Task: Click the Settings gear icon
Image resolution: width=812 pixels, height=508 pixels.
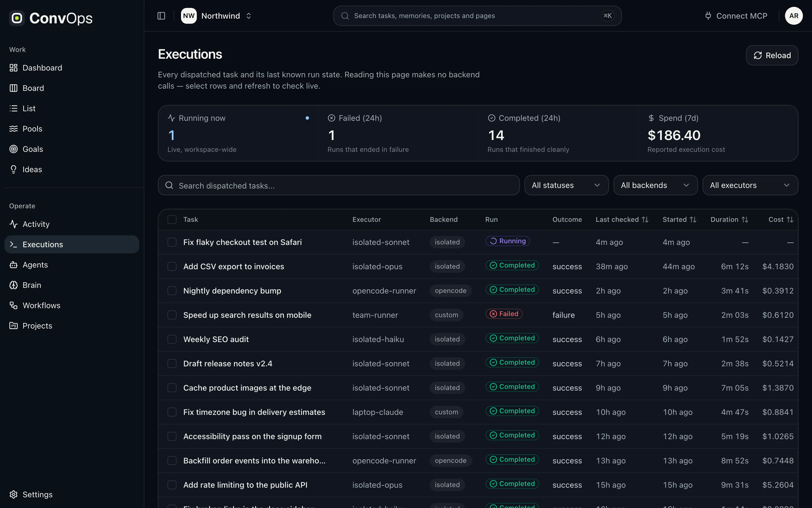Action: click(x=14, y=494)
